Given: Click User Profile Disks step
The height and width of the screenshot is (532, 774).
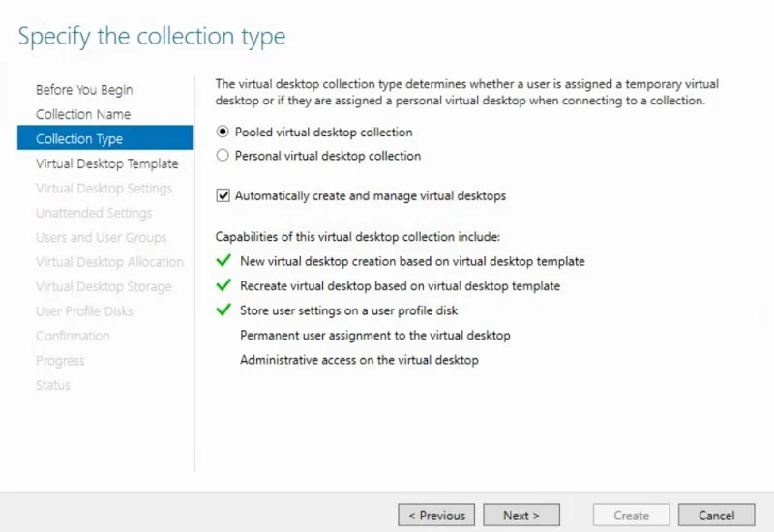Looking at the screenshot, I should (x=84, y=311).
